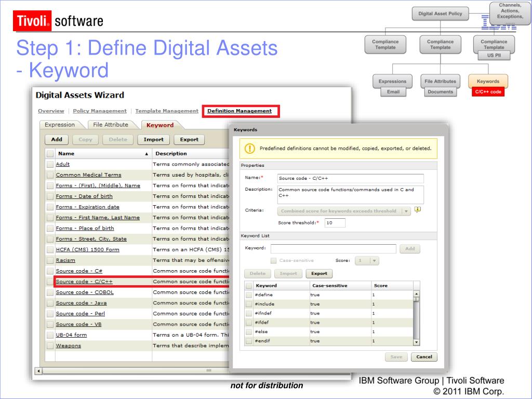Open the Criteria combined score dropdown
This screenshot has width=532, height=399.
344,211
